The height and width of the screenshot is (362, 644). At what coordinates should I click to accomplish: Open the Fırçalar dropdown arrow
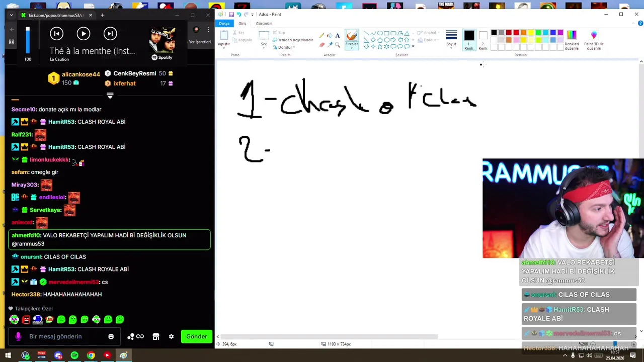pos(352,49)
